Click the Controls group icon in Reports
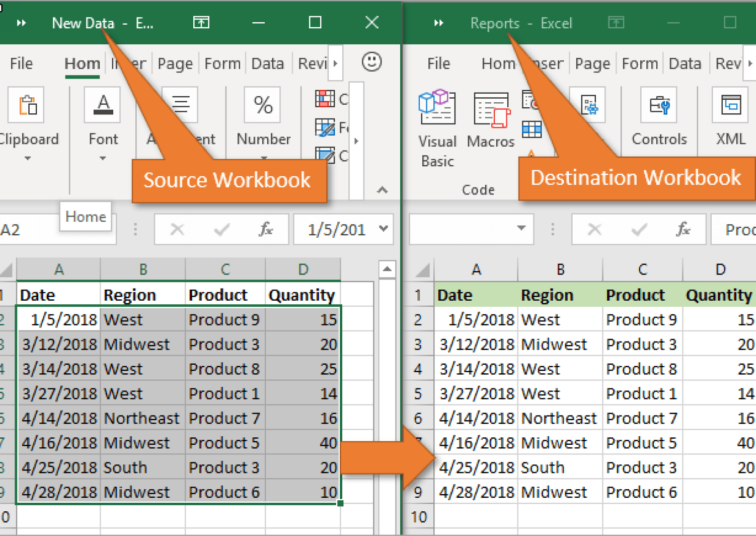Screen dimensions: 756x536 pos(659,105)
